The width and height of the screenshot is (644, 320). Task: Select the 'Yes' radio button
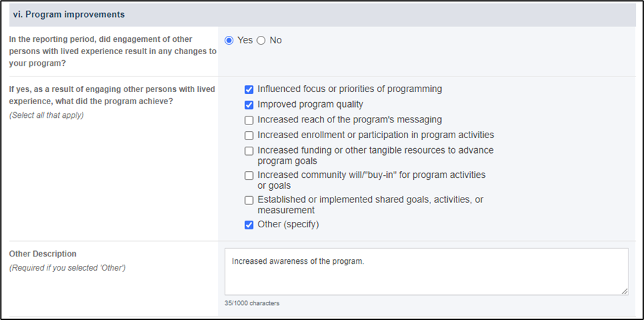(x=229, y=41)
